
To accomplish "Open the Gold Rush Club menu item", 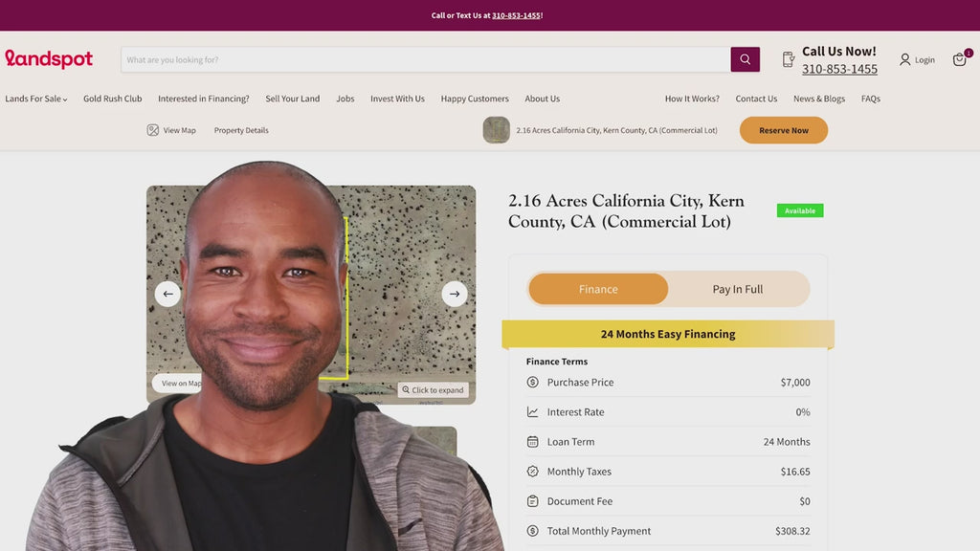I will [x=113, y=99].
